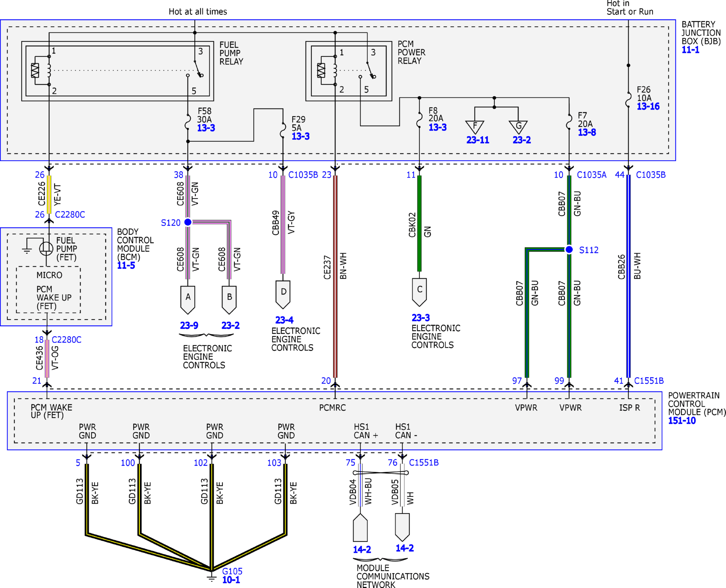The height and width of the screenshot is (588, 726).
Task: Open the 151-10 Powertrain Control Module link
Action: (682, 421)
